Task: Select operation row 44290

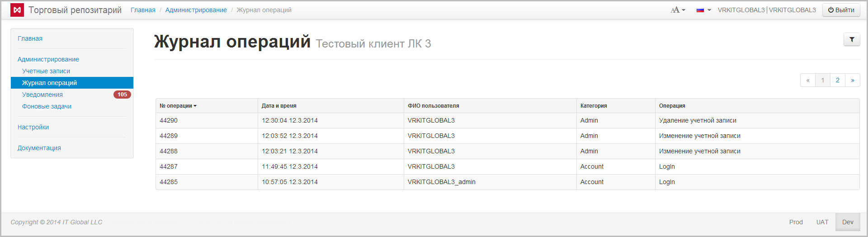Action: pyautogui.click(x=169, y=120)
